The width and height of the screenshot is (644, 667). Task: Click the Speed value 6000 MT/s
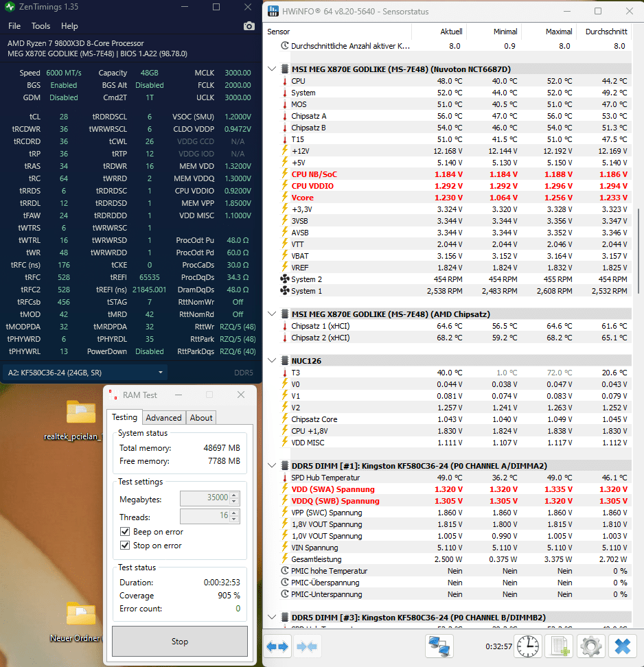click(x=64, y=73)
